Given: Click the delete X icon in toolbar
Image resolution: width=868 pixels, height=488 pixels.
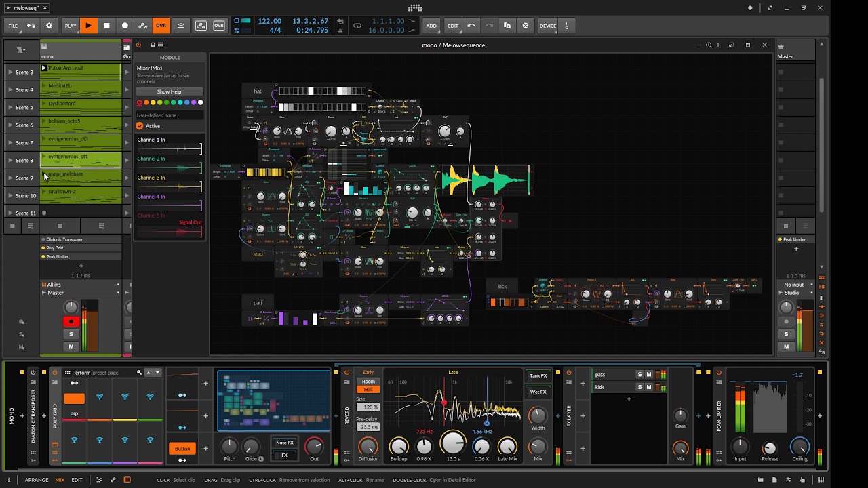Looking at the screenshot, I should pos(525,26).
